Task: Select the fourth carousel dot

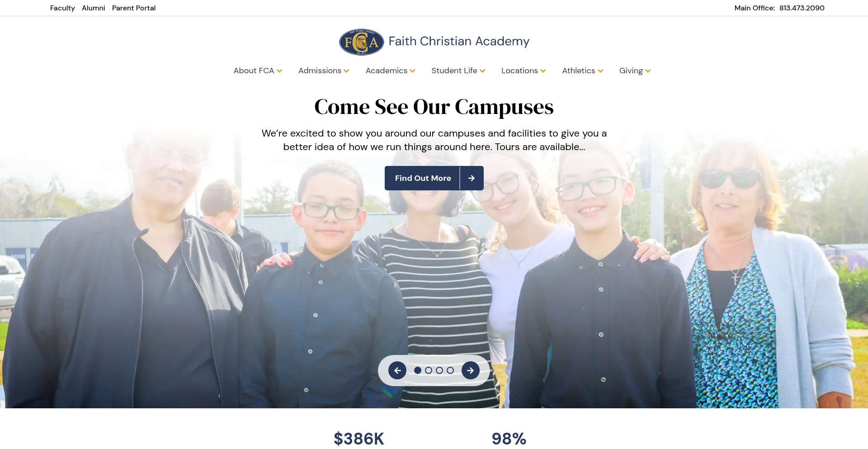Action: pyautogui.click(x=450, y=370)
